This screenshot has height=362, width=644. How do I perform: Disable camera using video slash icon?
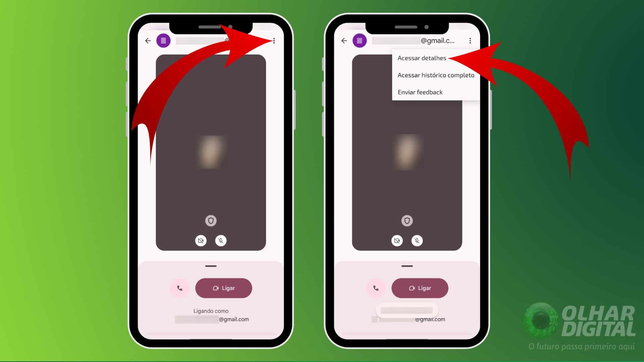tap(201, 240)
